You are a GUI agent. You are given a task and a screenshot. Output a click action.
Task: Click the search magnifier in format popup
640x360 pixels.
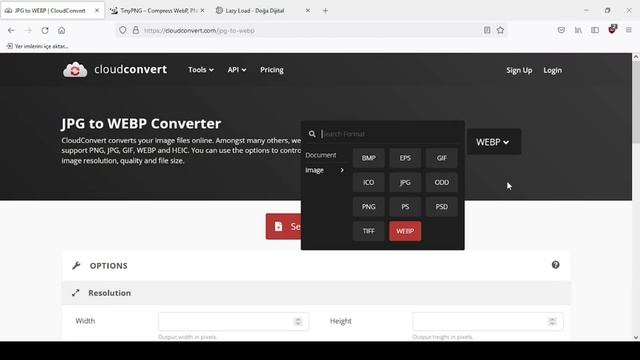click(x=312, y=134)
